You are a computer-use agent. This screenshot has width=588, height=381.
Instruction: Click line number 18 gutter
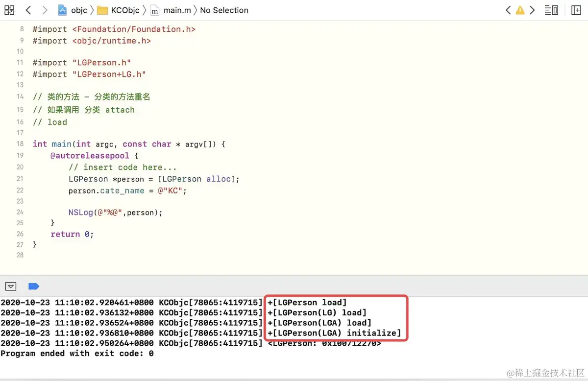point(20,144)
